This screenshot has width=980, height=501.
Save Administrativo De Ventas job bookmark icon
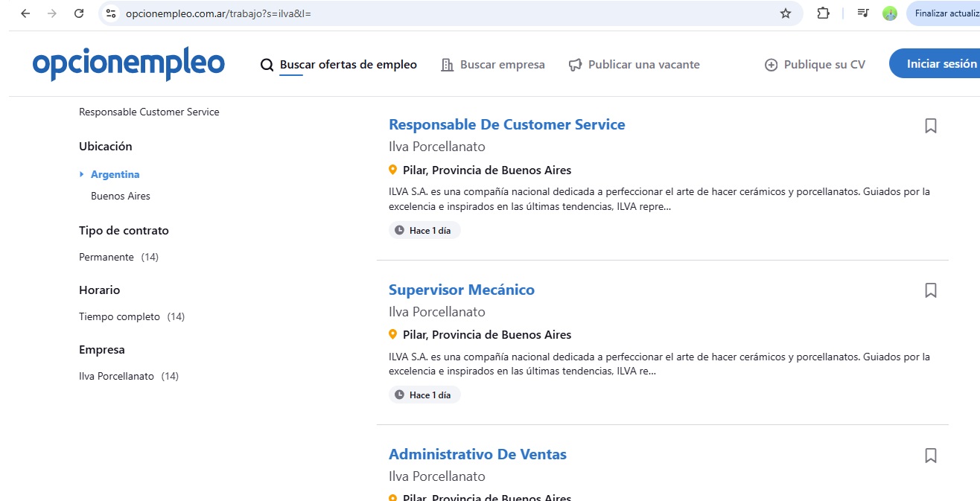[x=931, y=455]
